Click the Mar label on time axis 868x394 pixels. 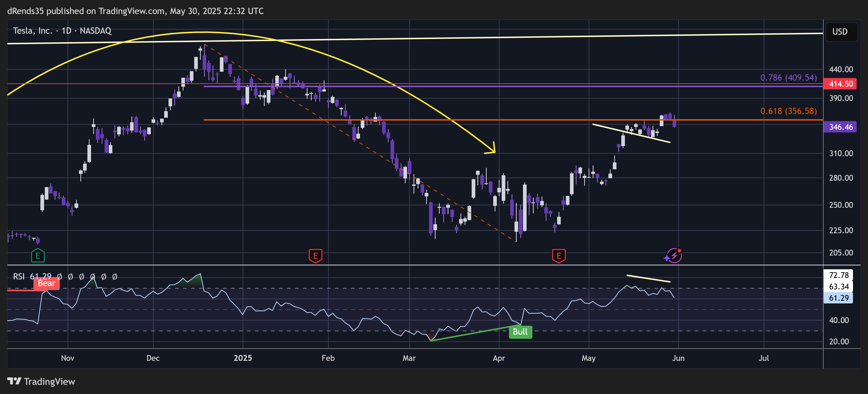click(x=409, y=358)
